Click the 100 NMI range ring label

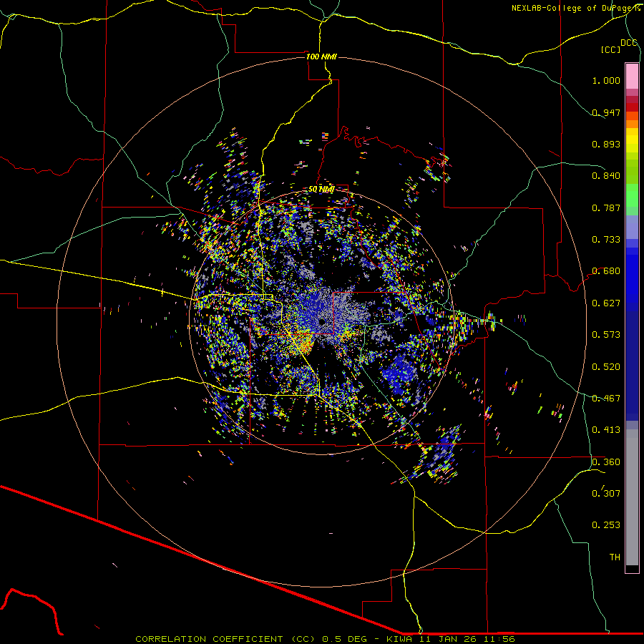click(321, 57)
